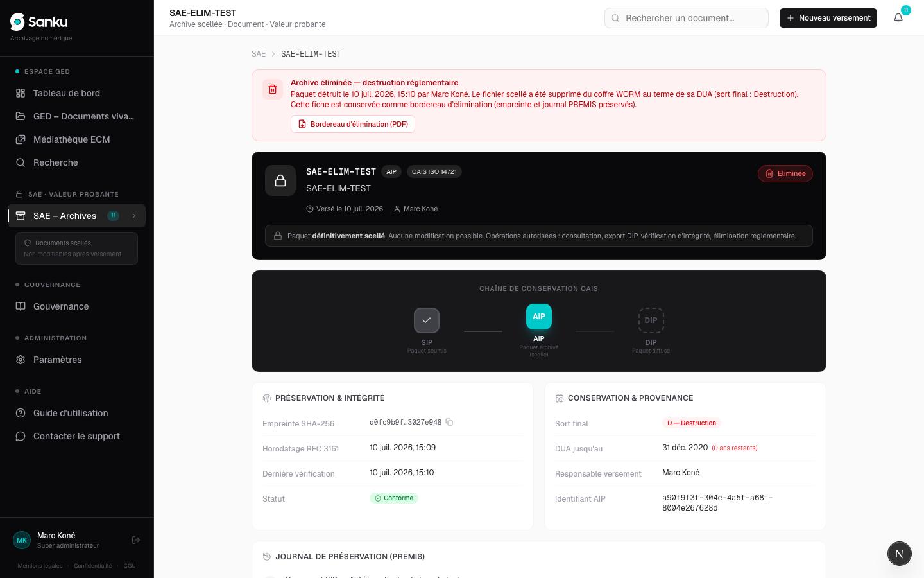The image size is (924, 578).
Task: Click the padlock icon of the archive header
Action: 280,180
